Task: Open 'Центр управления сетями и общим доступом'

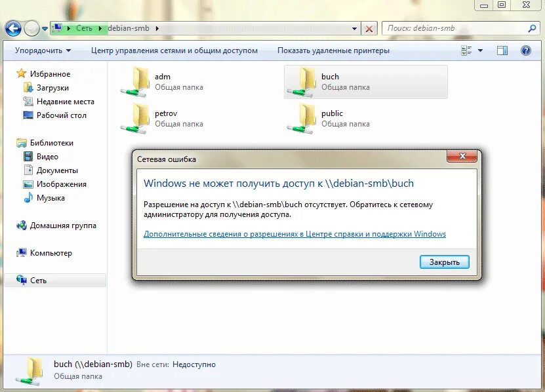Action: pyautogui.click(x=174, y=50)
